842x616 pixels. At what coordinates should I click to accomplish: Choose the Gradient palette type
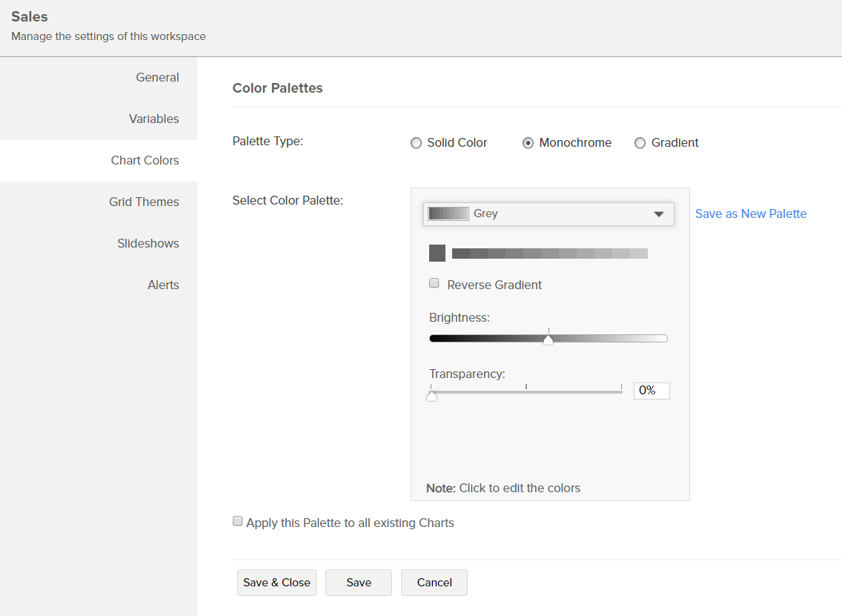tap(640, 142)
